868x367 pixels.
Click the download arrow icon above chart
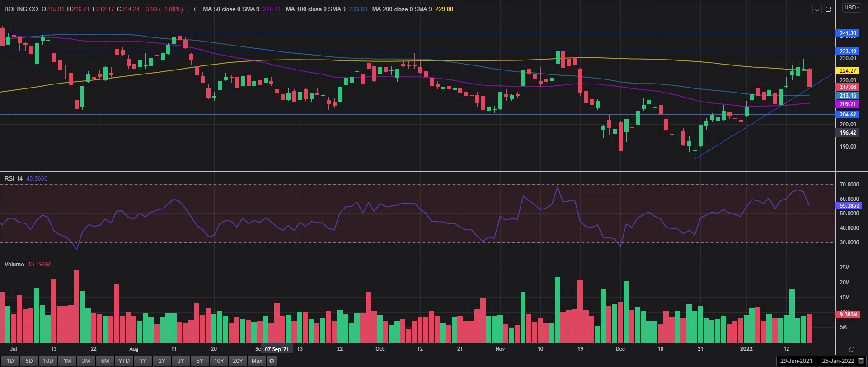pos(816,9)
